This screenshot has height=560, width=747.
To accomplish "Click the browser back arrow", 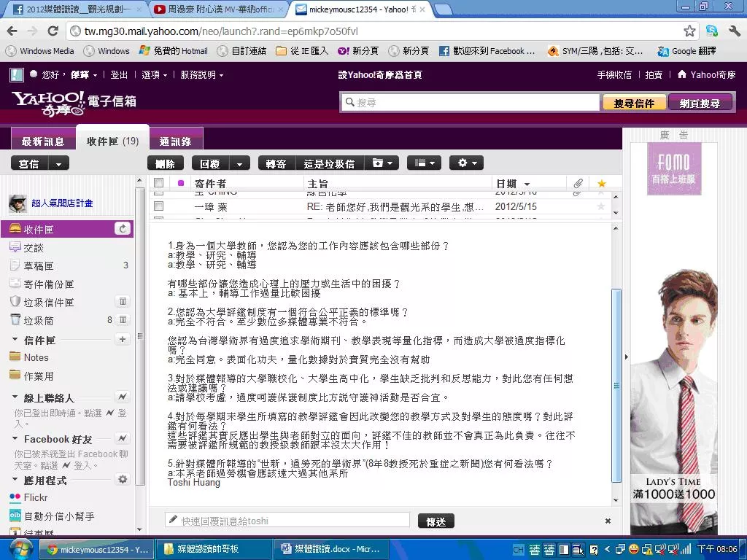I will pos(12,31).
